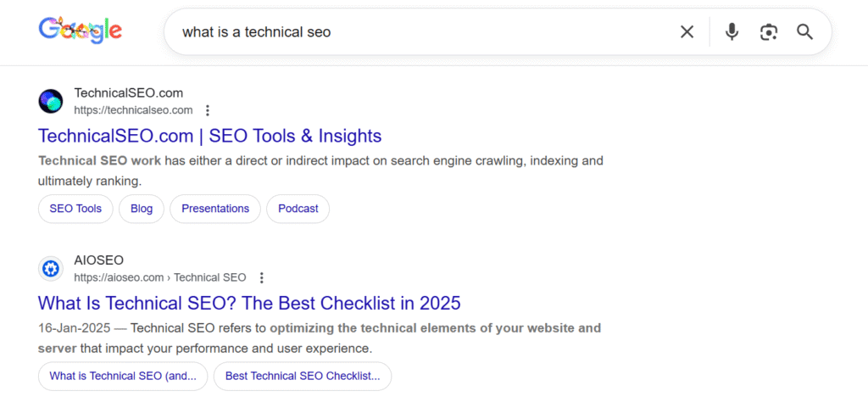Click the TechnicalSEO.com site favicon
The height and width of the screenshot is (408, 868).
pyautogui.click(x=50, y=101)
